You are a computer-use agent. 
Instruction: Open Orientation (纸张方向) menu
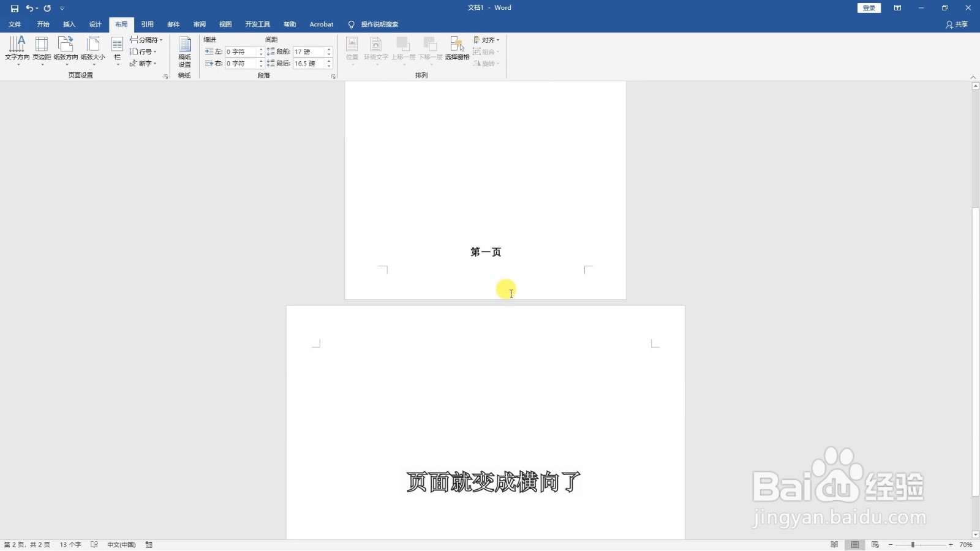(x=66, y=51)
